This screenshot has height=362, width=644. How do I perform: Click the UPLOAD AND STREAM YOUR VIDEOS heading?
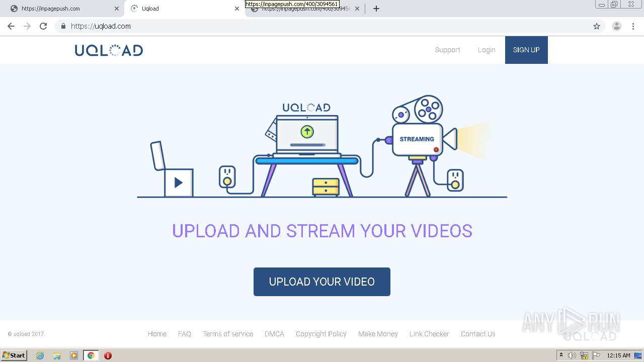tap(322, 231)
